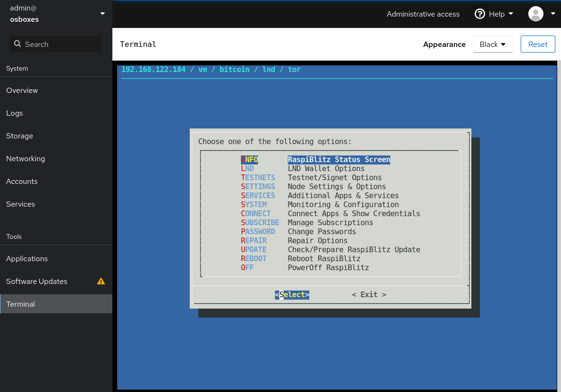Select UPDATE Check/Prepare entry
The height and width of the screenshot is (392, 561).
point(330,249)
